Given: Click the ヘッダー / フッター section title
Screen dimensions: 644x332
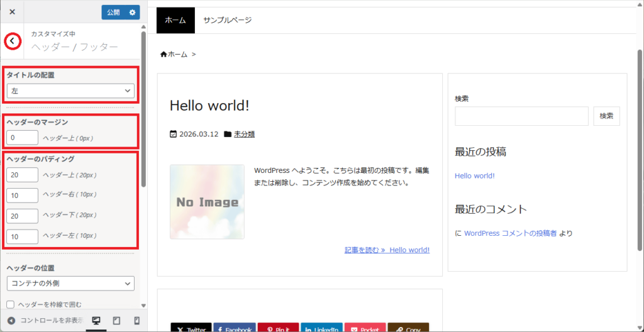Looking at the screenshot, I should click(75, 47).
